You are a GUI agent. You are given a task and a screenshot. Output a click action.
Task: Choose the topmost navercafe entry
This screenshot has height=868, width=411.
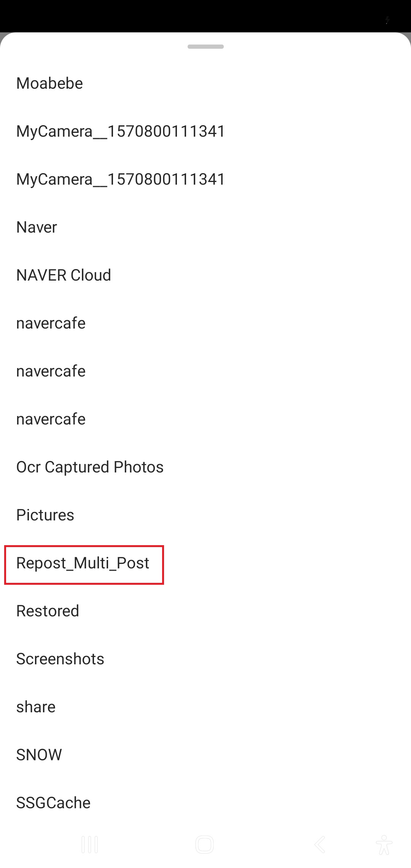[x=205, y=323]
